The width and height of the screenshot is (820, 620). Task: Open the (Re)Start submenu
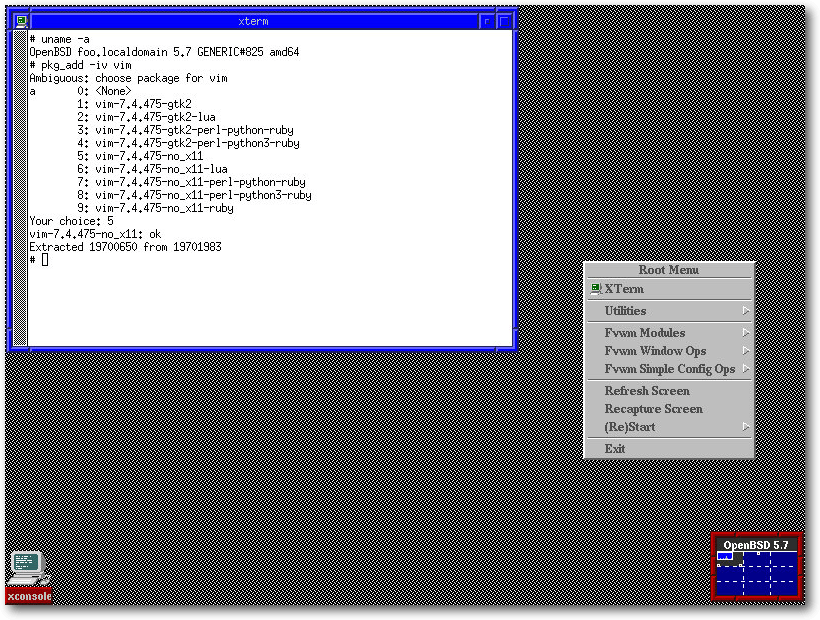click(x=669, y=427)
